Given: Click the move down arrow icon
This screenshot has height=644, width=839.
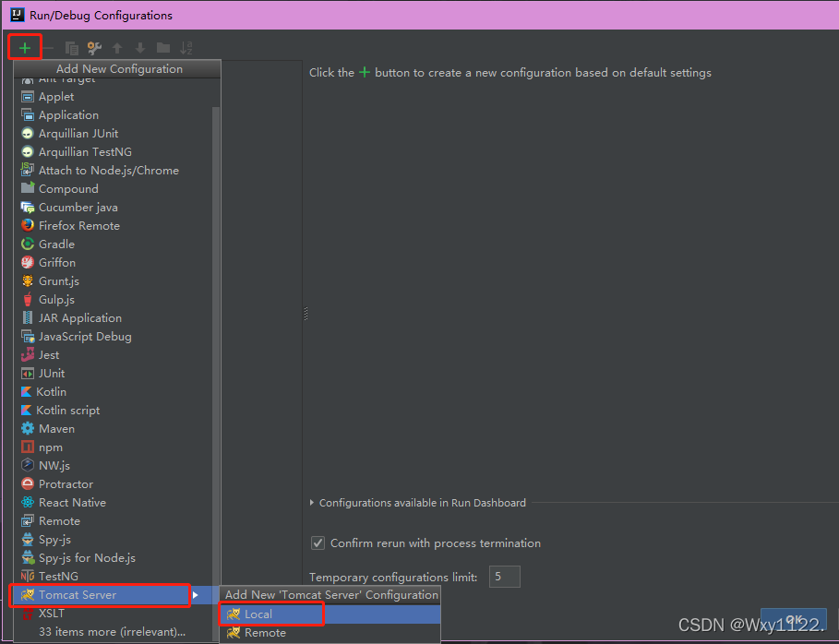Looking at the screenshot, I should pyautogui.click(x=140, y=48).
